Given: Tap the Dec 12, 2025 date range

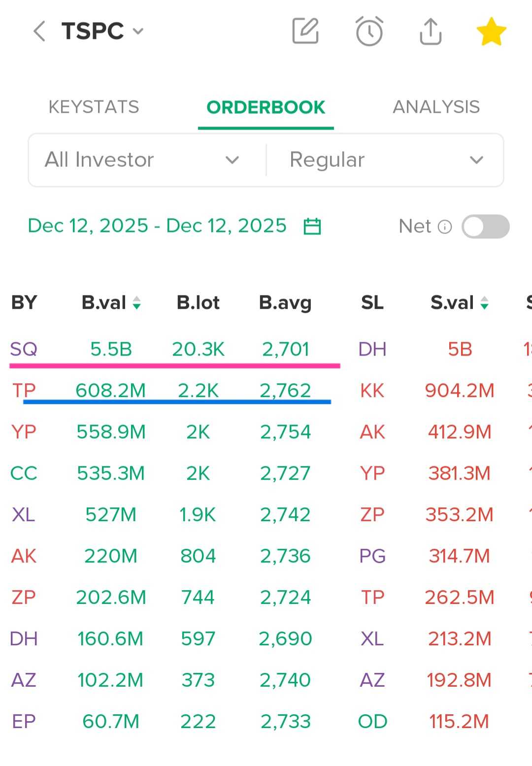Looking at the screenshot, I should (157, 226).
